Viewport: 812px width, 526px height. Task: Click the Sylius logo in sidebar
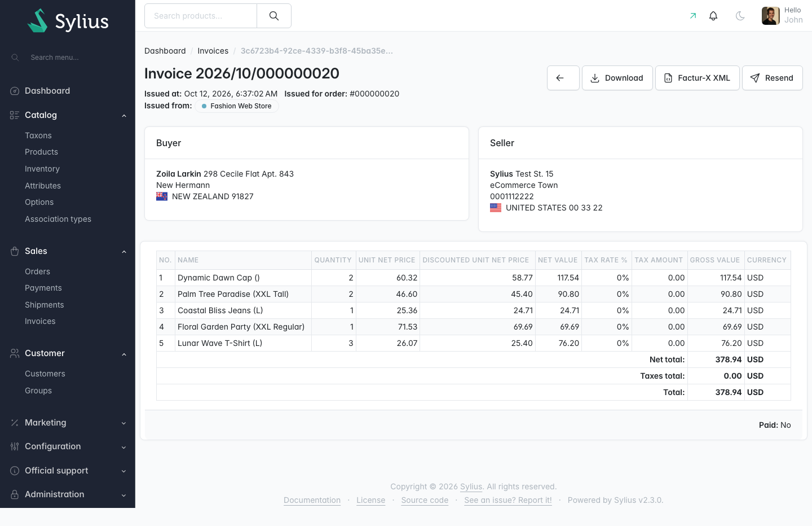click(68, 21)
